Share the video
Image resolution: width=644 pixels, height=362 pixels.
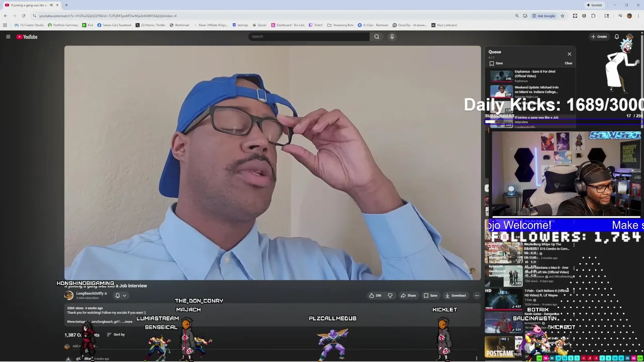click(408, 296)
